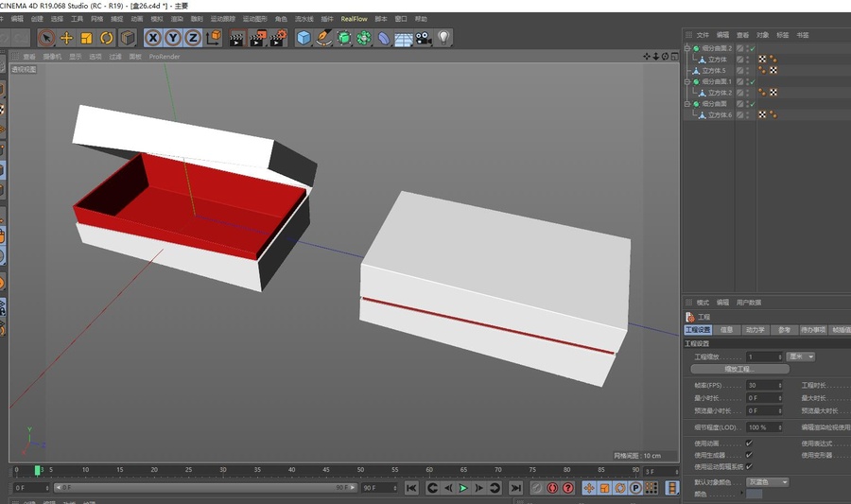
Task: Open the Array modeling objects icon
Action: point(364,38)
